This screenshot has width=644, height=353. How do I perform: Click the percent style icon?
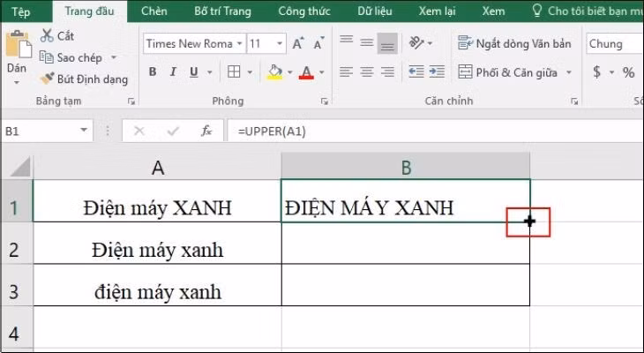click(x=628, y=72)
